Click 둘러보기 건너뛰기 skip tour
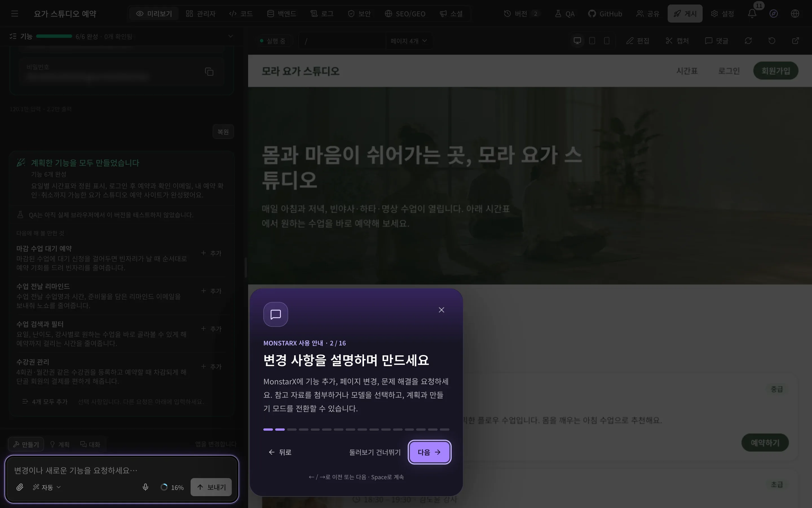812x508 pixels. pyautogui.click(x=375, y=452)
